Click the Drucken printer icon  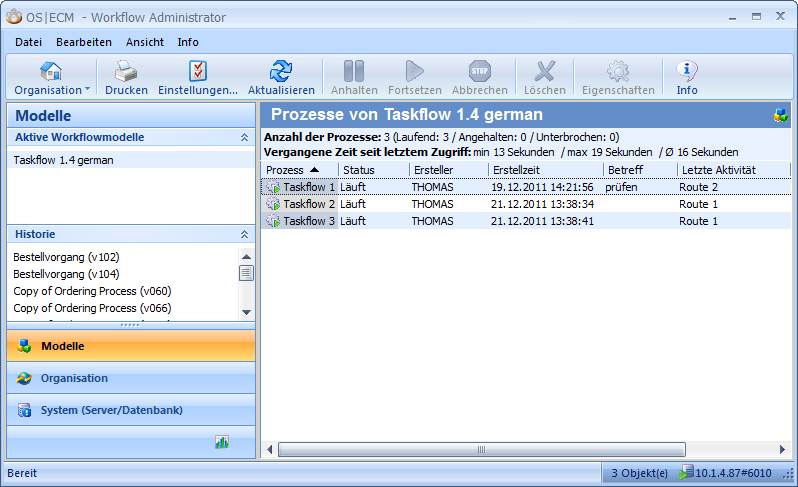tap(126, 71)
